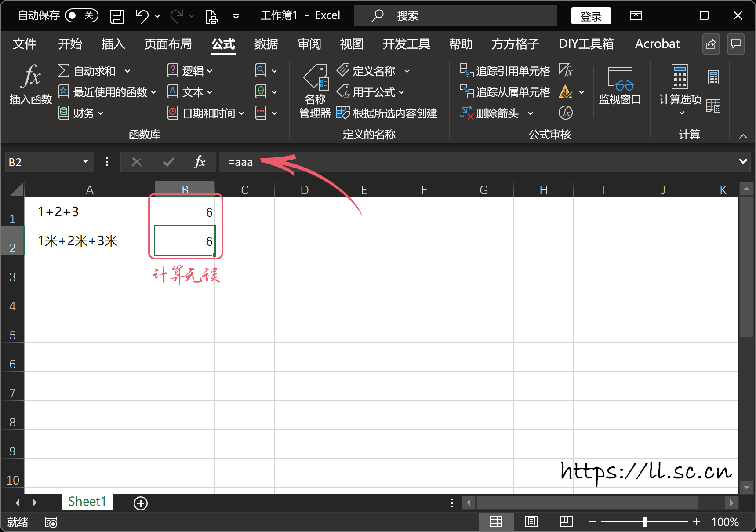Toggle the AutoSave (自动保存) switch
The width and height of the screenshot is (756, 532).
pyautogui.click(x=81, y=16)
